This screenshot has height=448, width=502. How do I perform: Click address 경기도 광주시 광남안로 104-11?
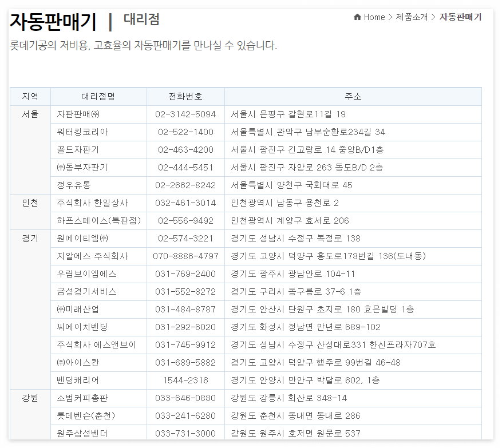click(293, 274)
